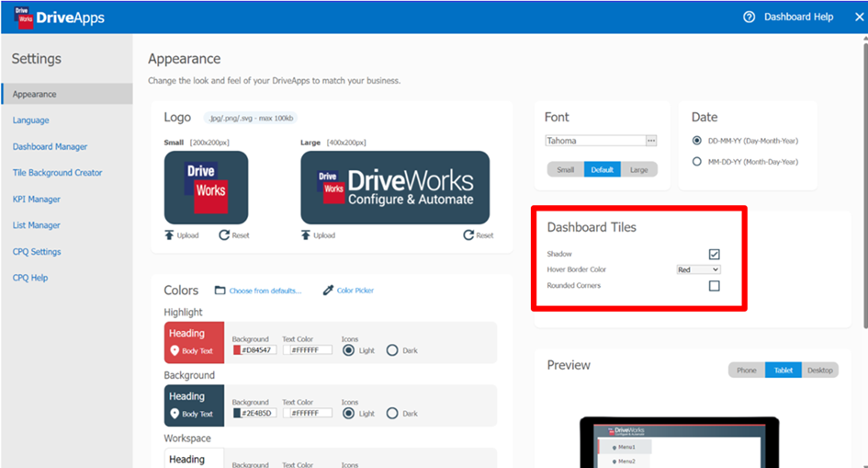Click the Dashboard Help link
Screen dimensions: 868x468
coord(798,17)
